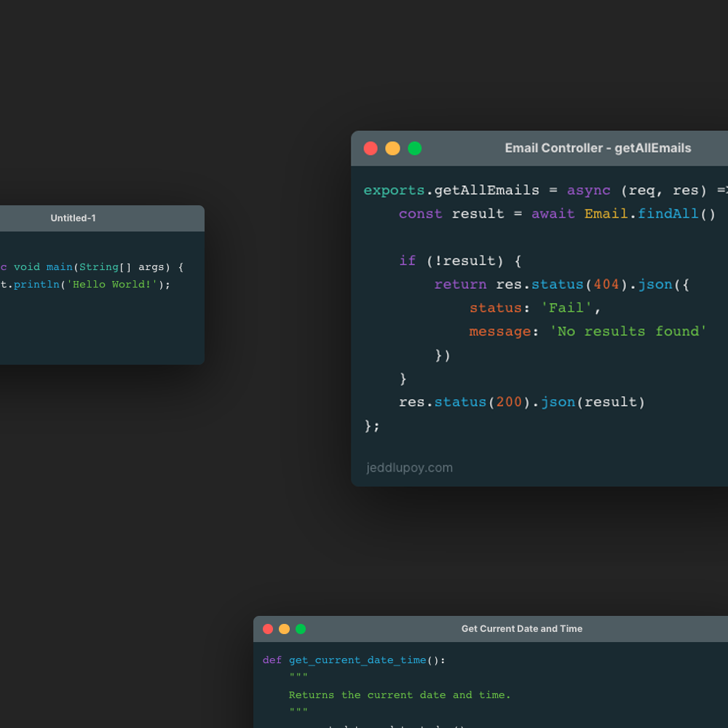Image resolution: width=728 pixels, height=728 pixels.
Task: Place cursor on 'No results found' string
Action: pos(628,332)
